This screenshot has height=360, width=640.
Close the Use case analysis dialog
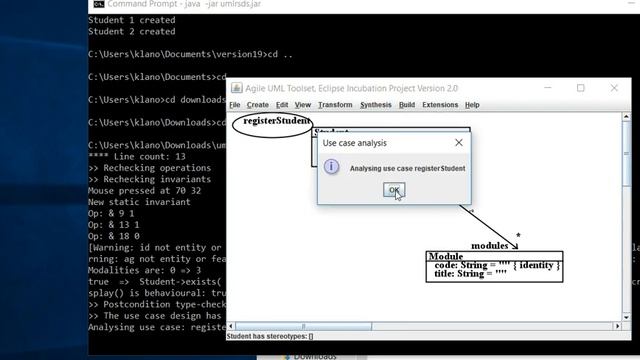pos(459,142)
